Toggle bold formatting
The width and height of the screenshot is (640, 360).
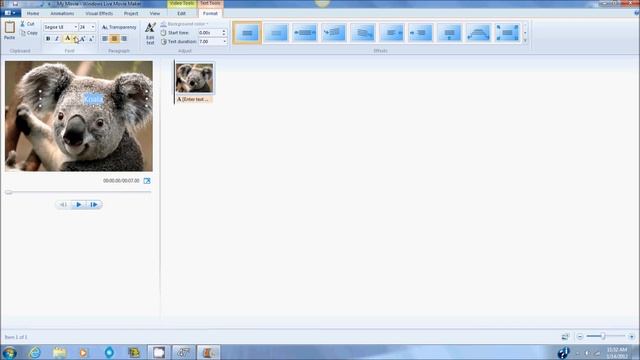[48, 39]
